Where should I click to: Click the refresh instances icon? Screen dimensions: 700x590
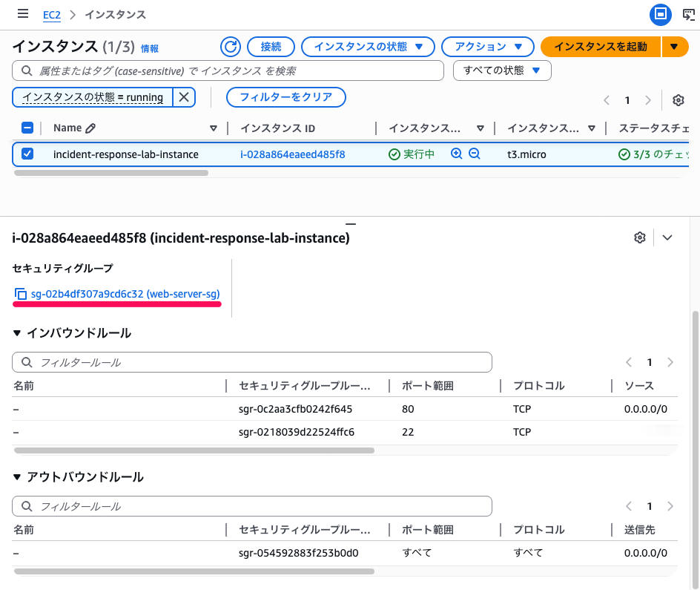click(231, 47)
